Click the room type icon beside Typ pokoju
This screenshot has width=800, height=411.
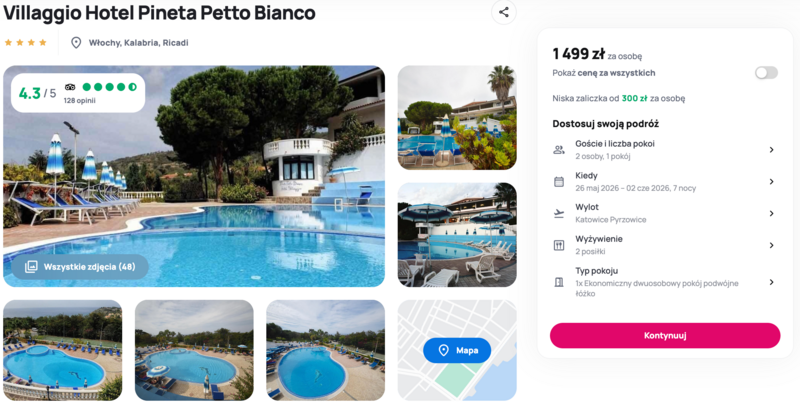pyautogui.click(x=559, y=282)
